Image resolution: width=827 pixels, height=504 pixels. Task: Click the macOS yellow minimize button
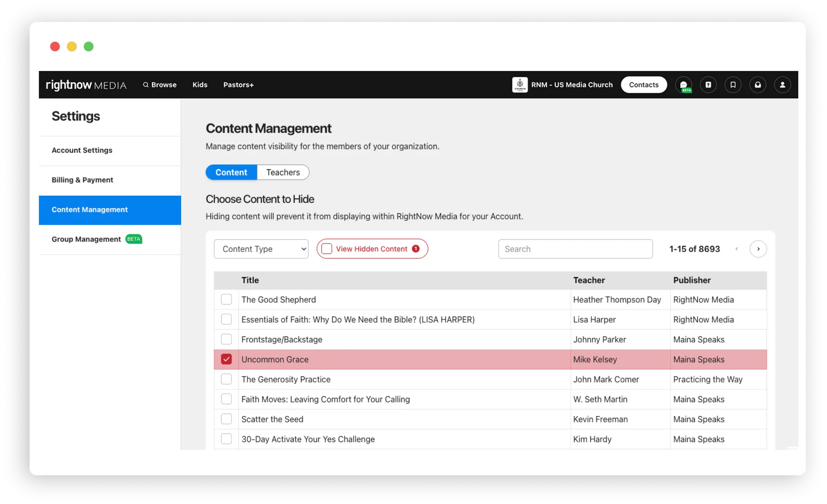coord(72,47)
